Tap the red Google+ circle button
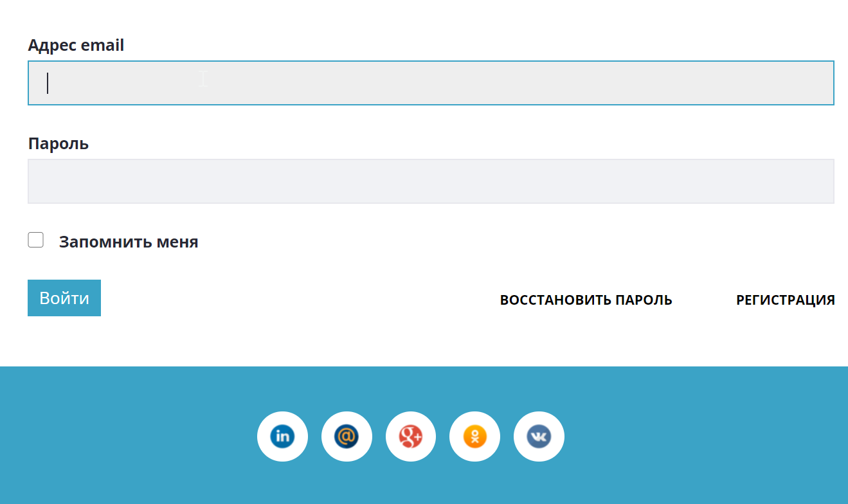Image resolution: width=848 pixels, height=504 pixels. click(411, 437)
